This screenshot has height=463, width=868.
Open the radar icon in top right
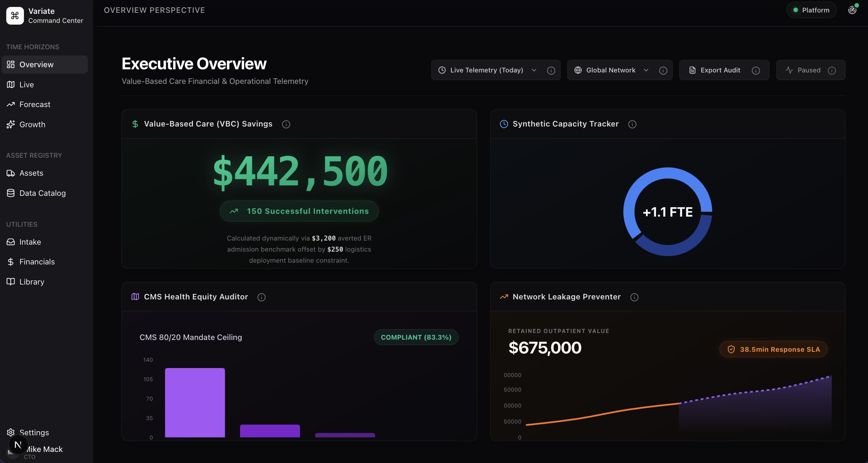[852, 10]
